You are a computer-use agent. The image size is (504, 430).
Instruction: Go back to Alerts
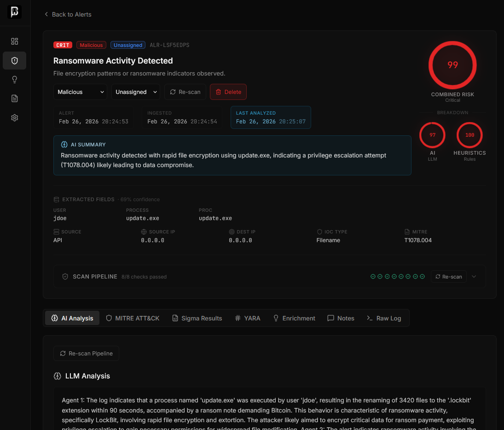pos(68,14)
